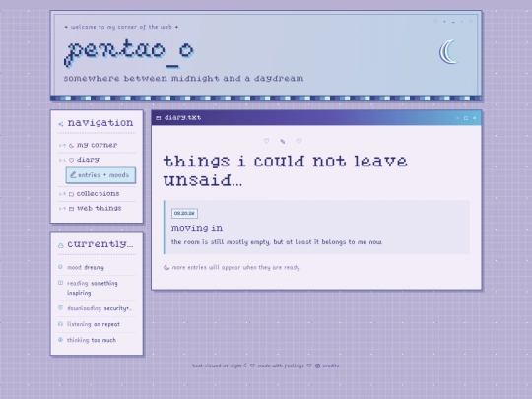Click the smiley icon in the mood row
The height and width of the screenshot is (399, 532).
pyautogui.click(x=60, y=267)
